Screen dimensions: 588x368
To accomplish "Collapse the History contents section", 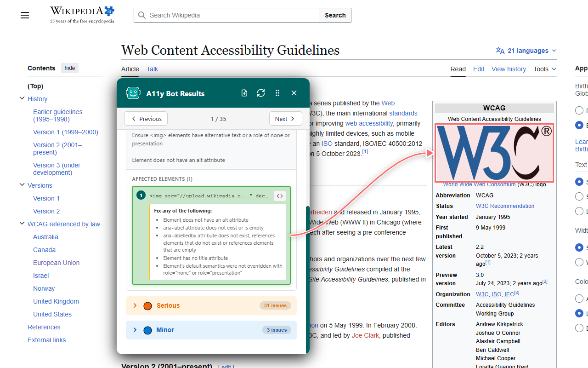I will click(22, 98).
